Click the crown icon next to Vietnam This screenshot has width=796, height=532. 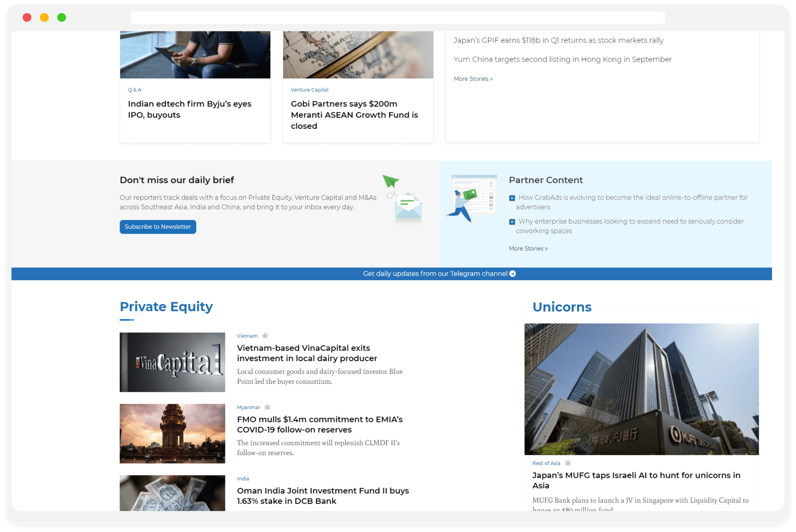[x=265, y=335]
